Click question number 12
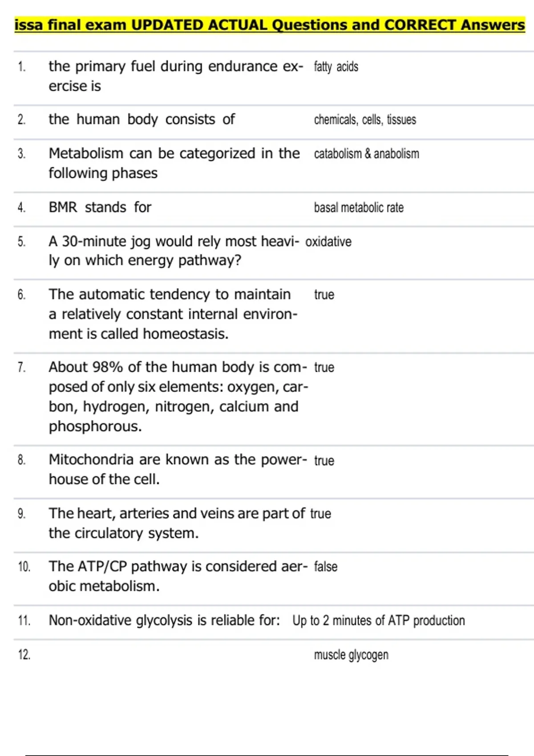 click(x=24, y=655)
